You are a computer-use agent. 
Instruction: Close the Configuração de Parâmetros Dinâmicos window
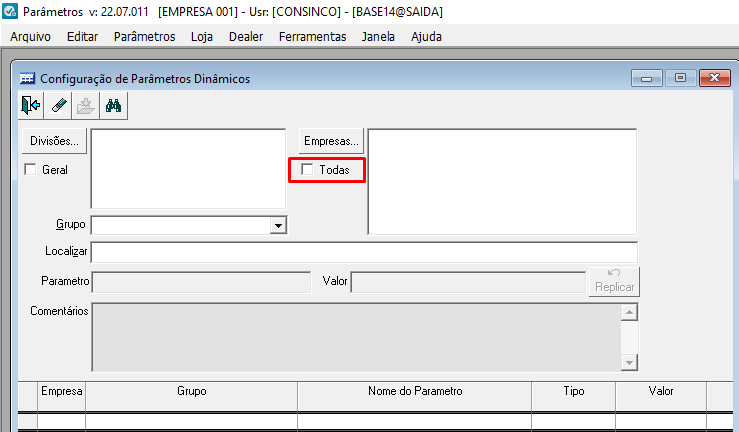pyautogui.click(x=714, y=78)
